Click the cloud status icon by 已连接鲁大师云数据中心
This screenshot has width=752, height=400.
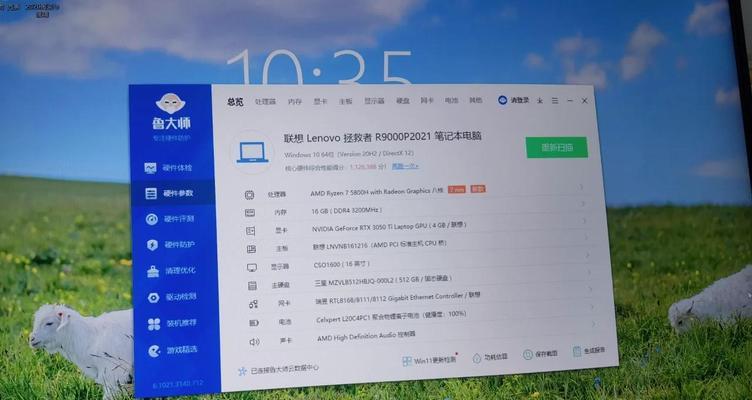click(242, 371)
